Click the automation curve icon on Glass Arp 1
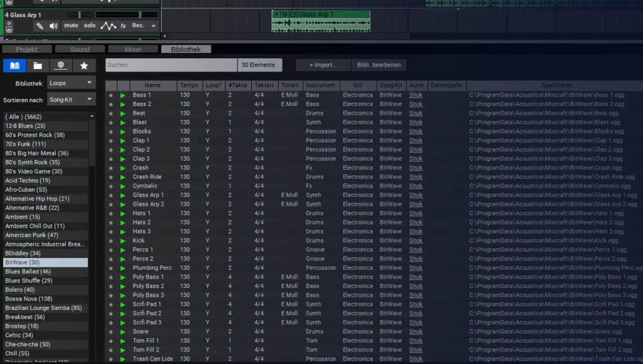This screenshot has width=643, height=364. (x=108, y=26)
